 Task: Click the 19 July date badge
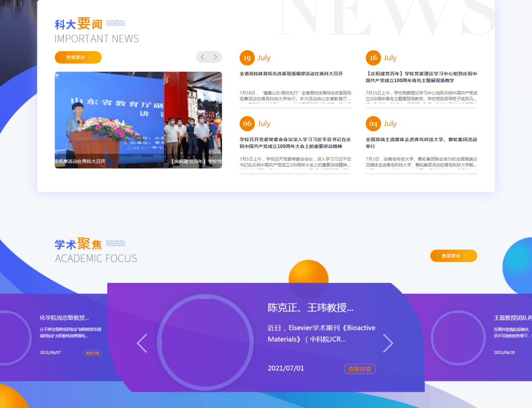pos(247,58)
